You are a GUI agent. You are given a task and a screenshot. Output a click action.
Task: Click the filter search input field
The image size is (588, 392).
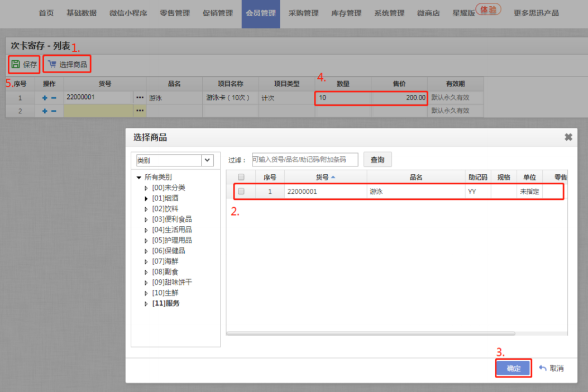[x=305, y=160]
